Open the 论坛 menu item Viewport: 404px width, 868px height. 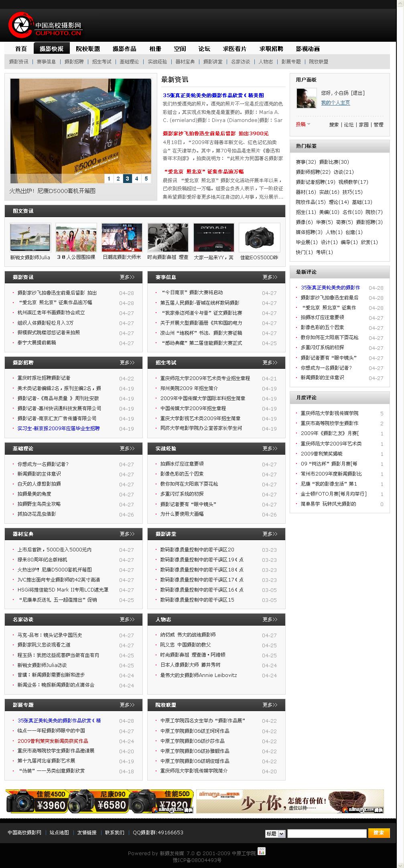pyautogui.click(x=204, y=49)
